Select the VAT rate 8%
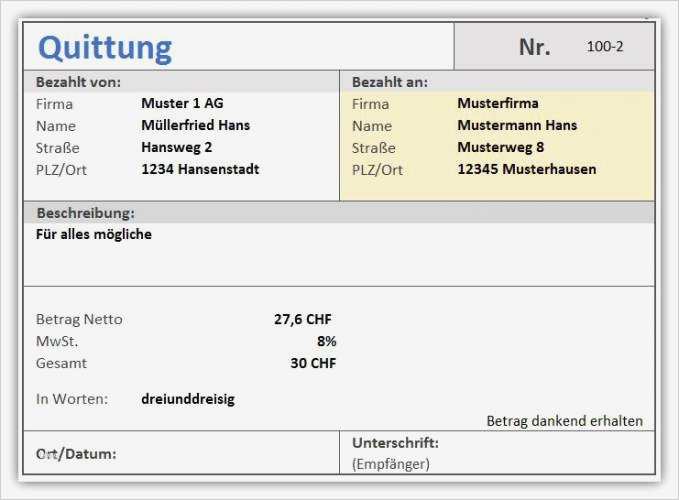Screen dimensions: 679x500 click(327, 341)
